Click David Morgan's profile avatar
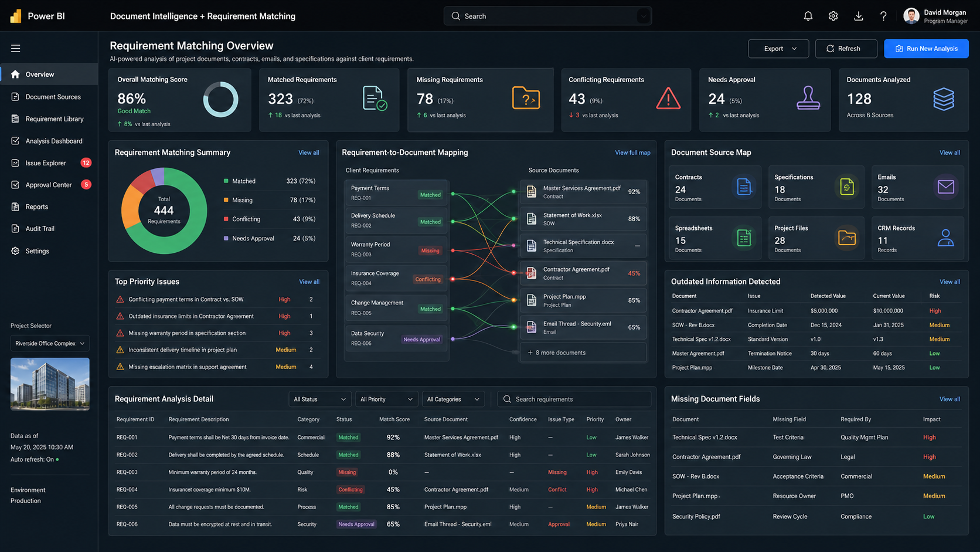The width and height of the screenshot is (980, 552). click(x=911, y=16)
